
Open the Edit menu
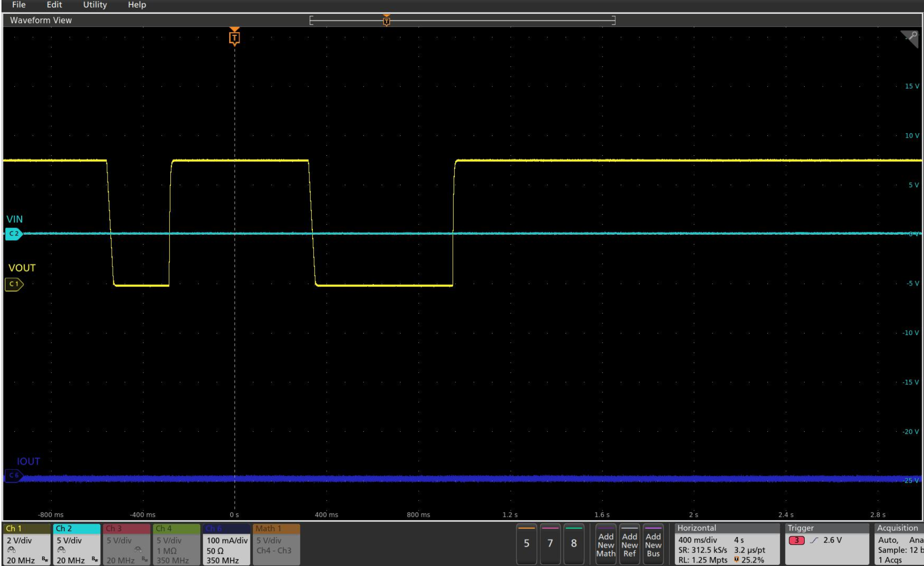pos(54,5)
